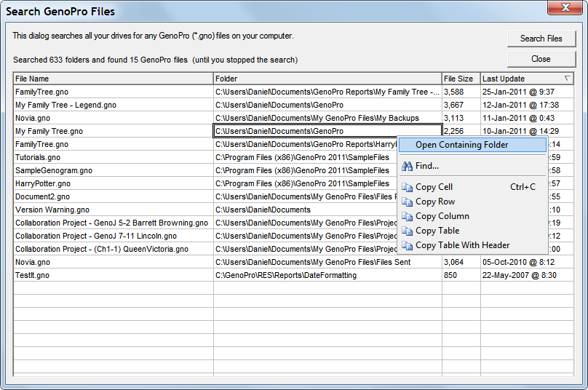
Task: Choose Open Containing Folder from context menu
Action: point(472,145)
